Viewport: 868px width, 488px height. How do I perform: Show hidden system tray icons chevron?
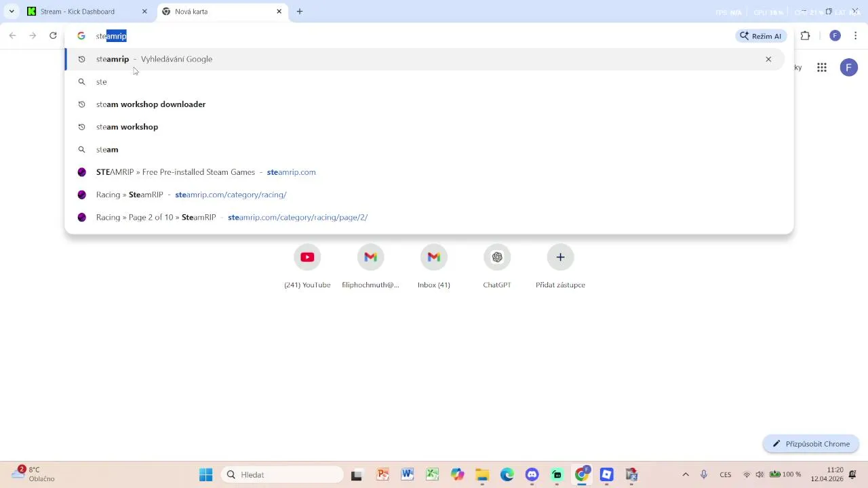tap(686, 474)
